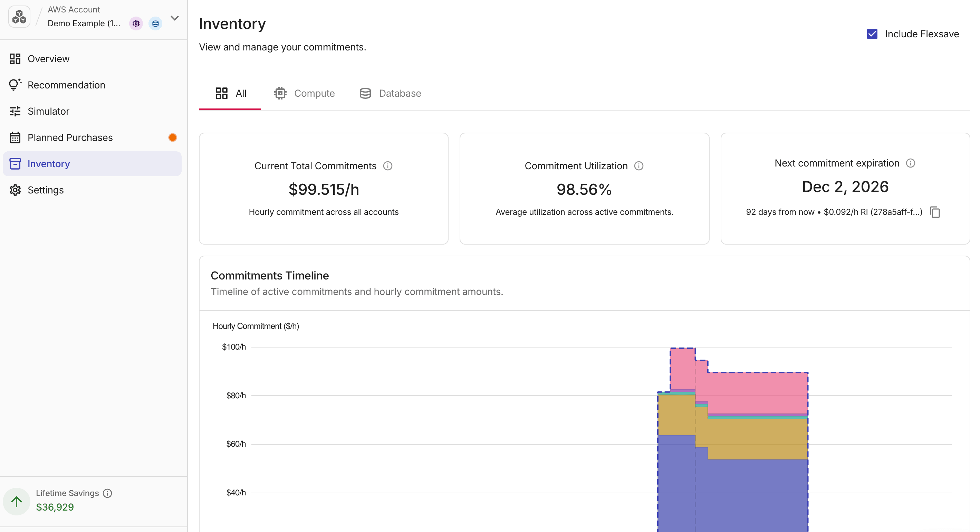Screen dimensions: 980x532
Task: Switch to the All tab
Action: pos(230,93)
